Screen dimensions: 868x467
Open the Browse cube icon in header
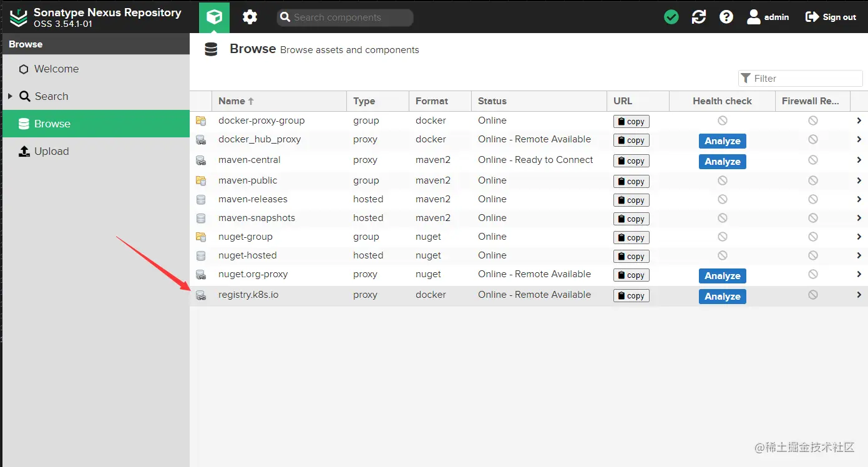pyautogui.click(x=214, y=17)
